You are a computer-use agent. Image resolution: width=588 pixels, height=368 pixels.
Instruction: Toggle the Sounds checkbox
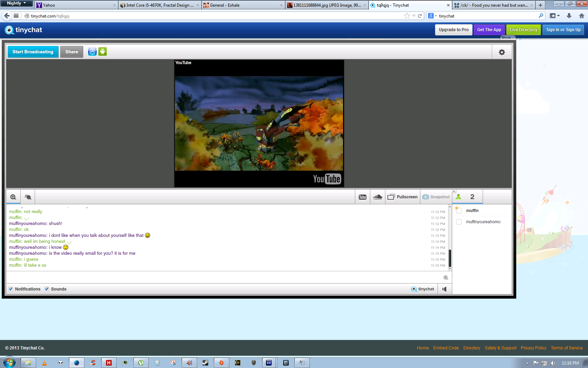(47, 289)
